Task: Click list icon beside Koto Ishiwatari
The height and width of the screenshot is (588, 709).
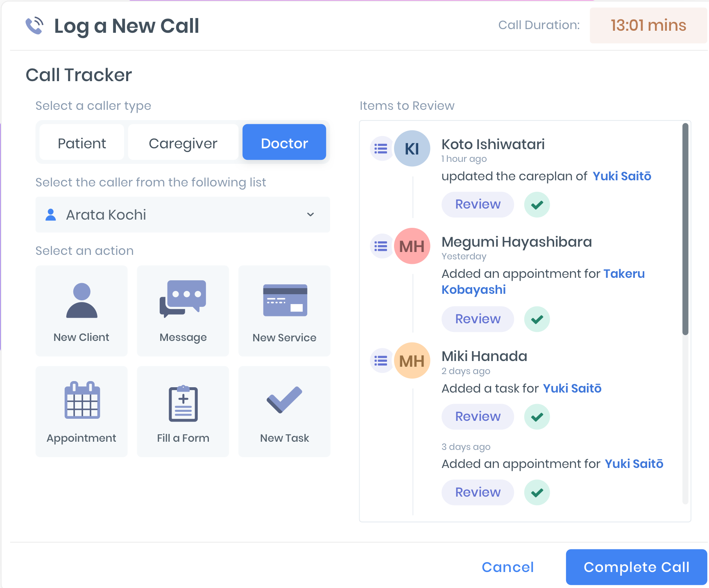Action: (381, 149)
